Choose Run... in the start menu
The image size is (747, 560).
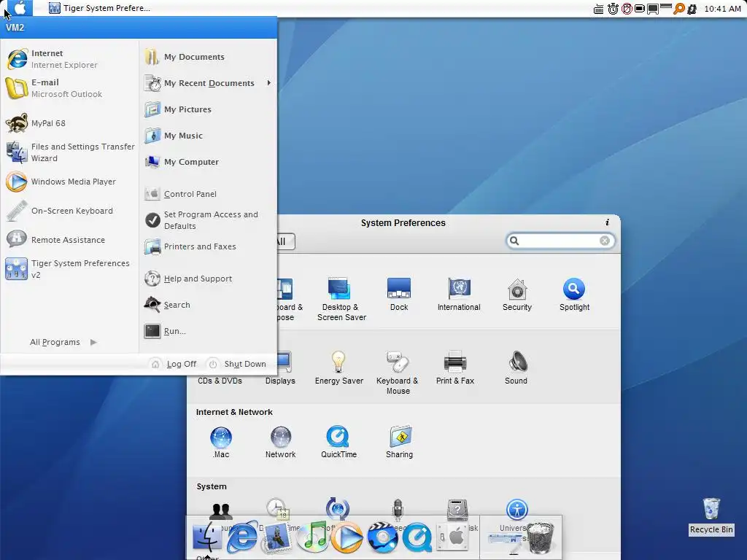[x=208, y=331]
